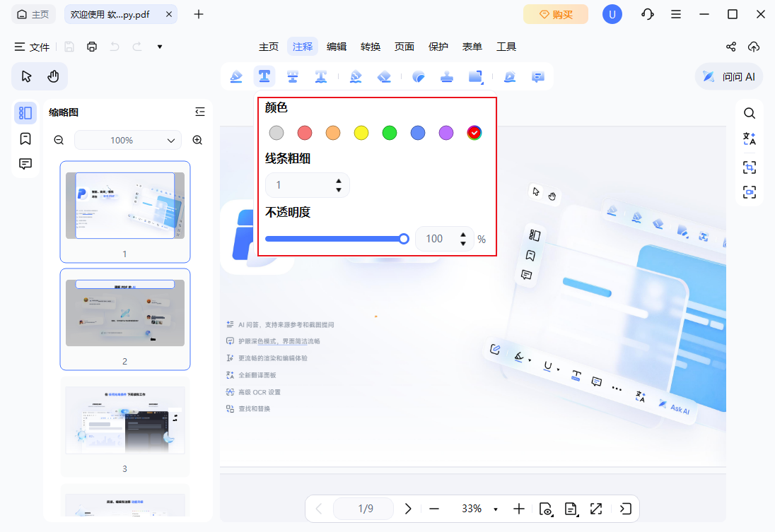Image resolution: width=775 pixels, height=532 pixels.
Task: Choose the Select arrow cursor tool
Action: (26, 76)
